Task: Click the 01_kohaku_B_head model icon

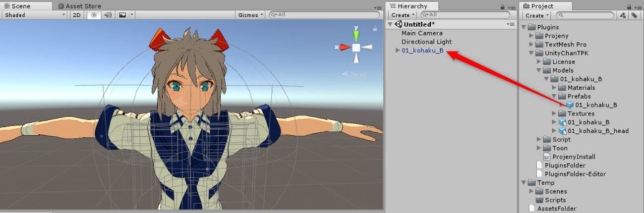Action: click(562, 131)
